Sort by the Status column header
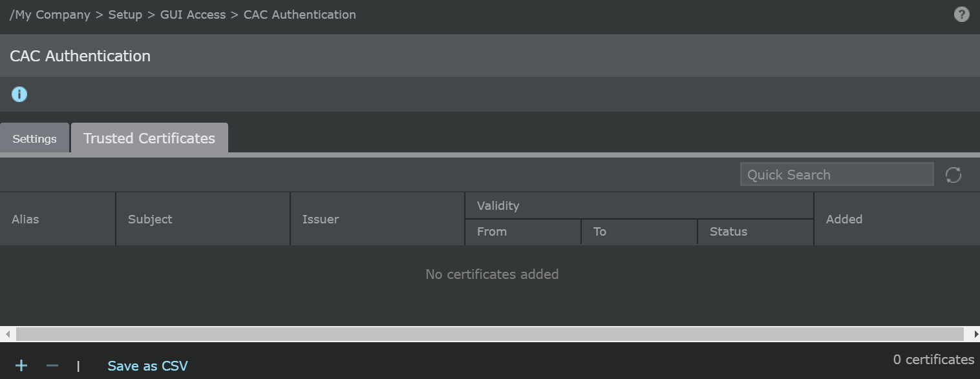The width and height of the screenshot is (980, 379). [756, 232]
